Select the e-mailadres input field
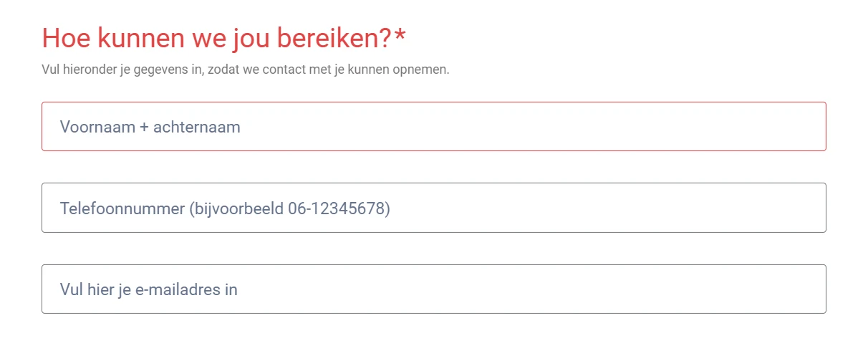Image resolution: width=868 pixels, height=346 pixels. (433, 289)
